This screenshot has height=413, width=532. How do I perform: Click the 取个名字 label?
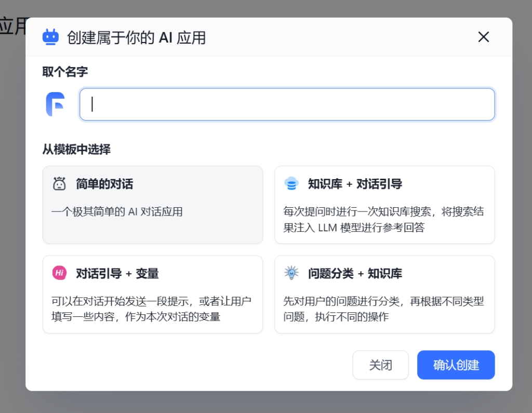click(x=65, y=72)
